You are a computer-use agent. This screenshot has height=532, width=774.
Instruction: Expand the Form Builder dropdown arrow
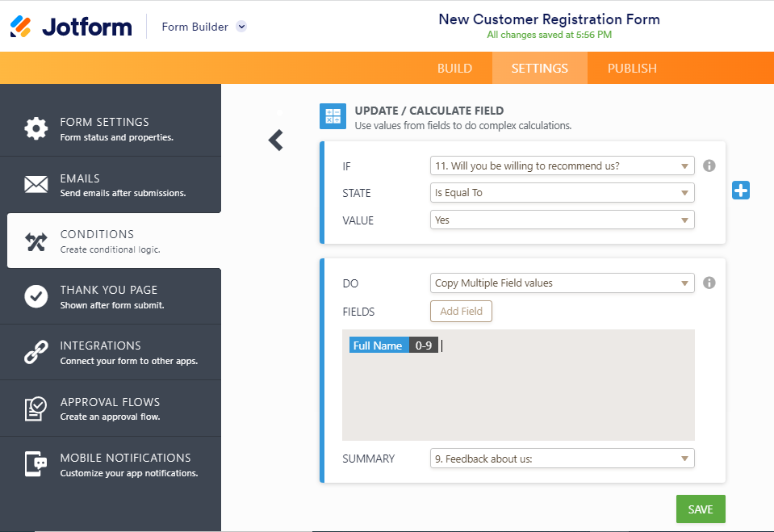pyautogui.click(x=241, y=27)
